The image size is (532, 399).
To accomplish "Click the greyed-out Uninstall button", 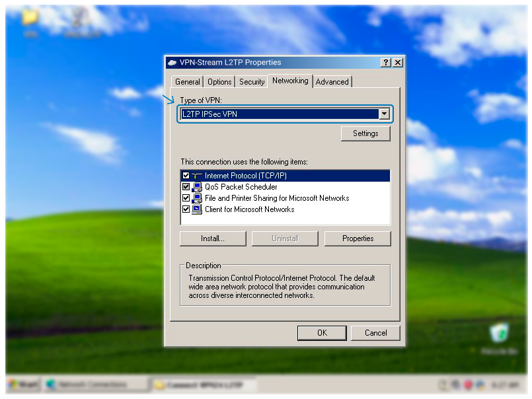I will (285, 238).
